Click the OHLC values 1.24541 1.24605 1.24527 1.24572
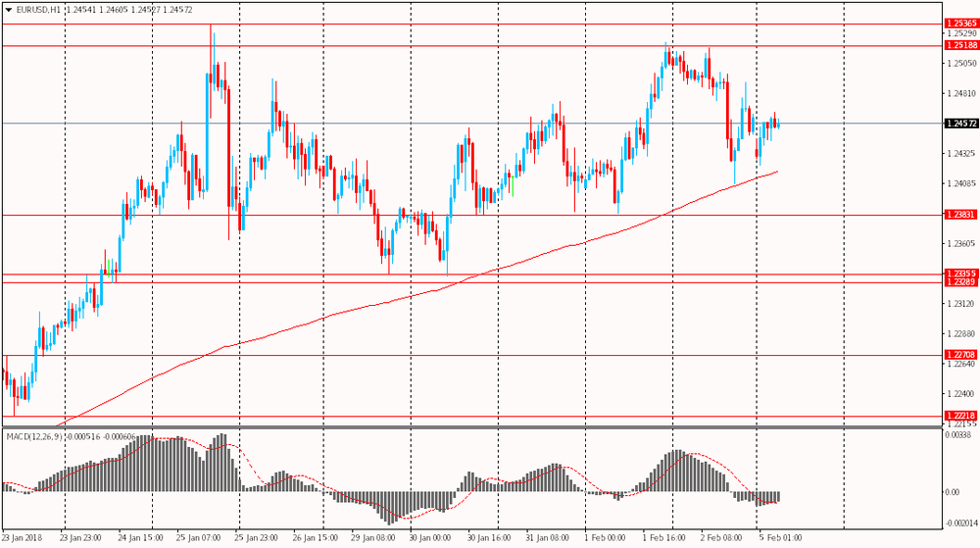 pyautogui.click(x=128, y=10)
